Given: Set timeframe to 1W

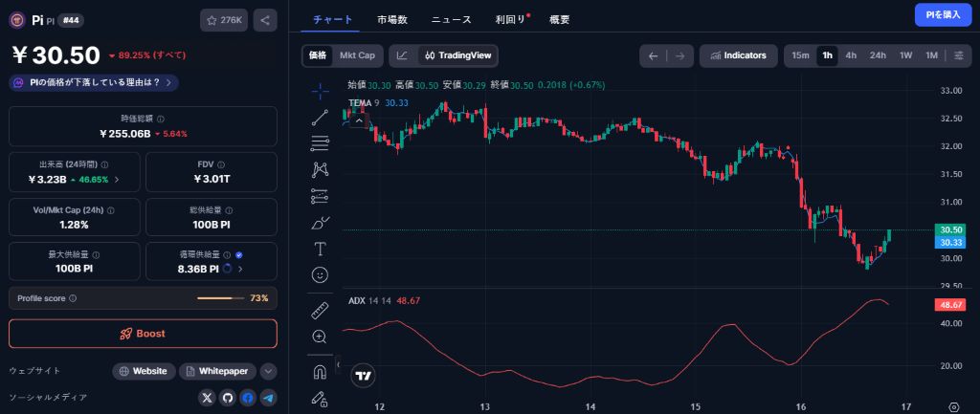Looking at the screenshot, I should [905, 55].
